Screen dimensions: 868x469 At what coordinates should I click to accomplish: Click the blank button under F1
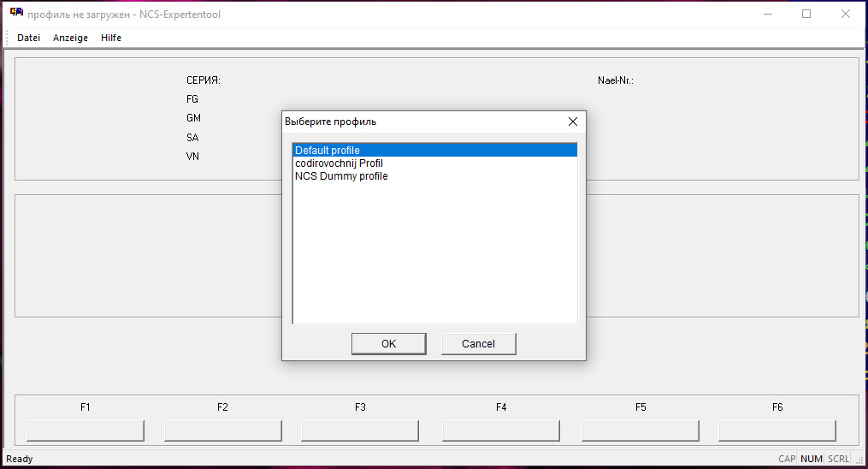tap(86, 430)
